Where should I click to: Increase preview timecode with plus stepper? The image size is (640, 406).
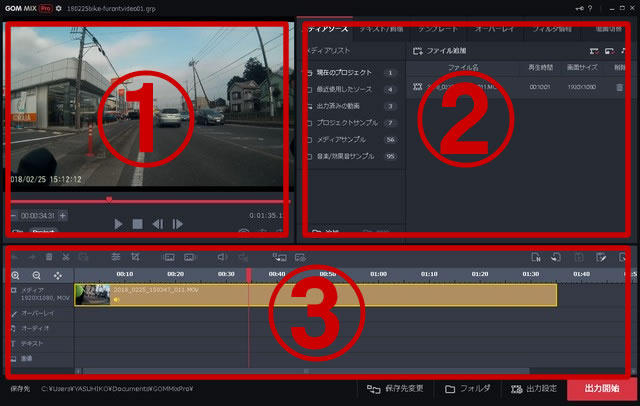pyautogui.click(x=62, y=215)
